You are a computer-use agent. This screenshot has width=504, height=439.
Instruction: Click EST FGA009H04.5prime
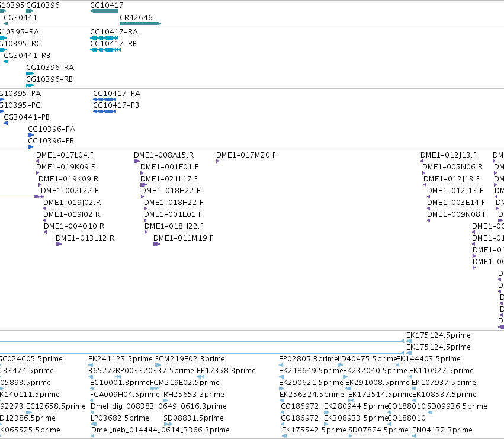125,395
